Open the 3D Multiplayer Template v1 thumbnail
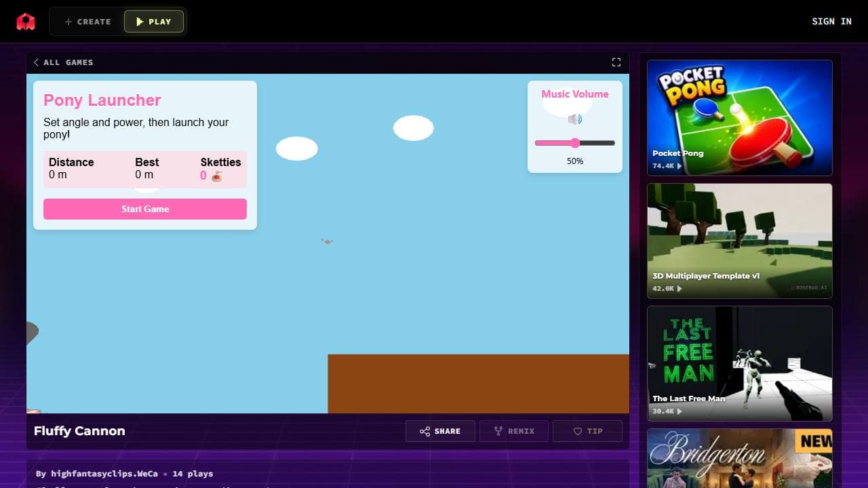868x488 pixels. (x=740, y=241)
